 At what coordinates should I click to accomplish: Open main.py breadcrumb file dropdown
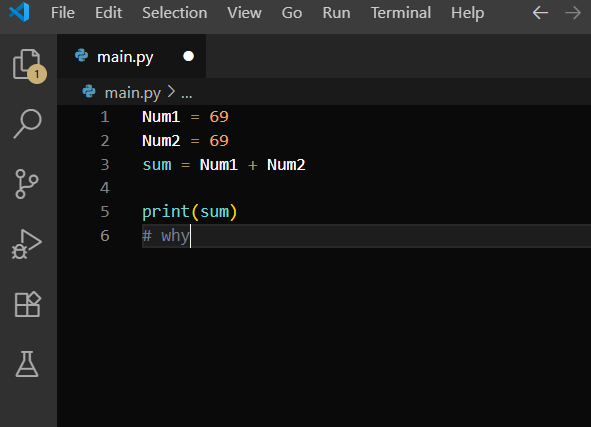[x=133, y=93]
